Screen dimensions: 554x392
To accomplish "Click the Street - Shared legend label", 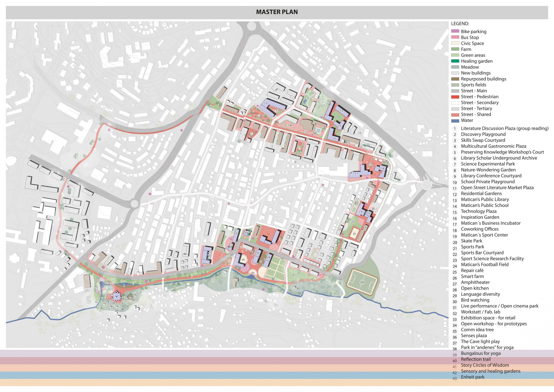I will click(476, 115).
